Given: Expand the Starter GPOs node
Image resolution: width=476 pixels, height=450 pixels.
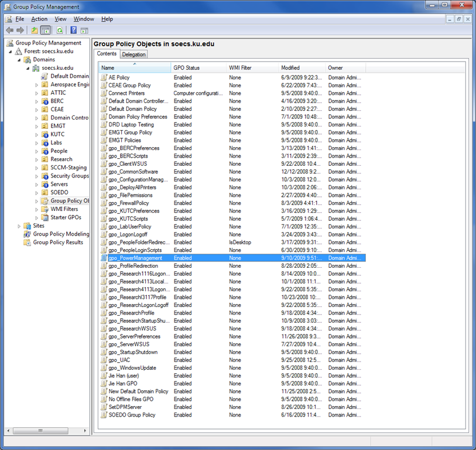Looking at the screenshot, I should click(36, 217).
